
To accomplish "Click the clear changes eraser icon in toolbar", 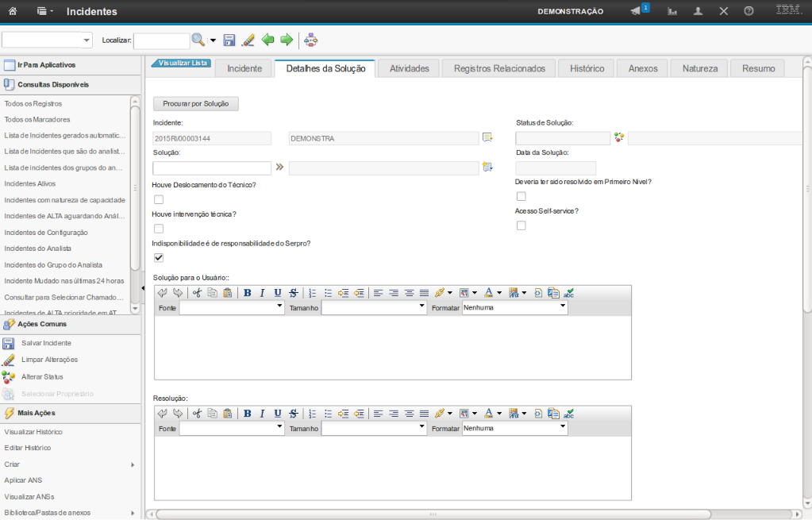I will click(248, 40).
